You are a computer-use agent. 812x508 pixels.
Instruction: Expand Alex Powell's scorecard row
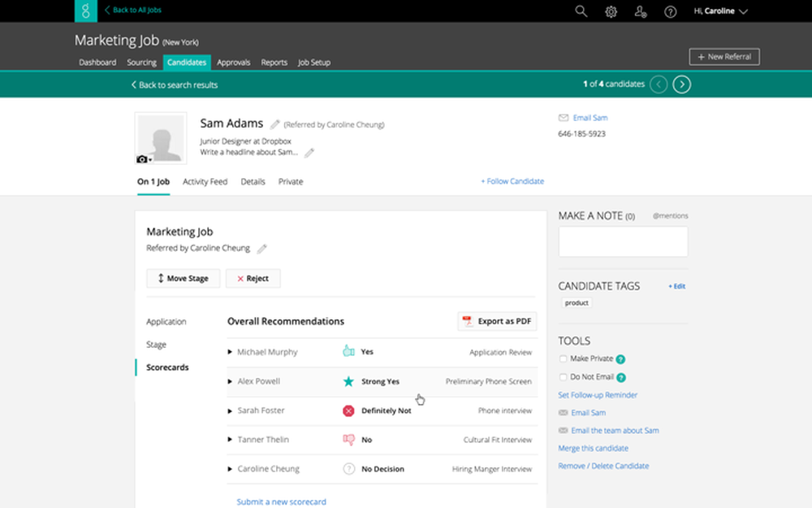230,381
